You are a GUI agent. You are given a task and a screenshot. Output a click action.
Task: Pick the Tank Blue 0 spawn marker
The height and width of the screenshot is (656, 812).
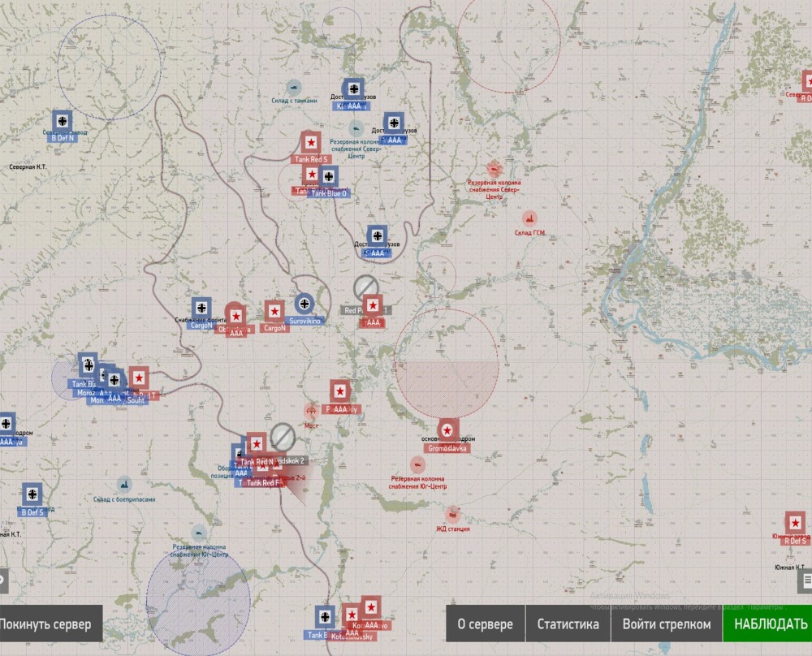point(329,177)
